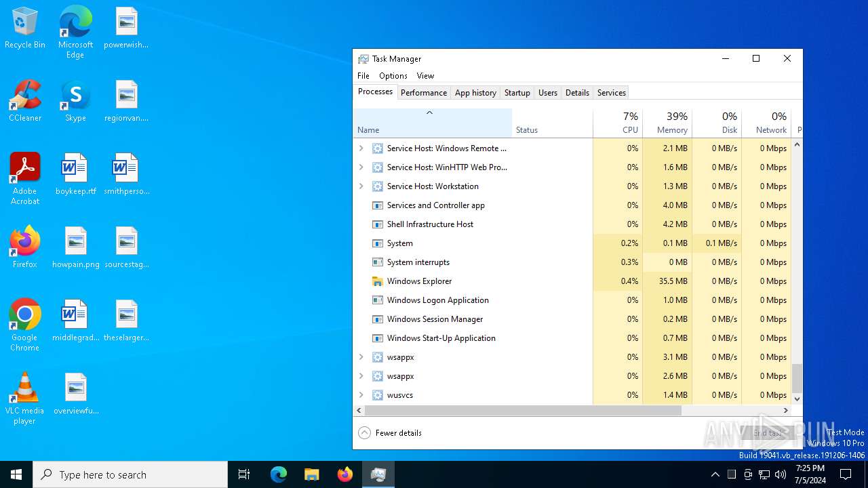
Task: Switch to the Performance tab
Action: (424, 93)
